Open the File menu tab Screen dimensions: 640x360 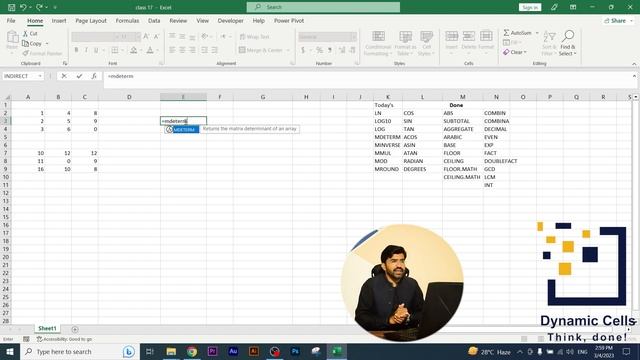[11, 20]
